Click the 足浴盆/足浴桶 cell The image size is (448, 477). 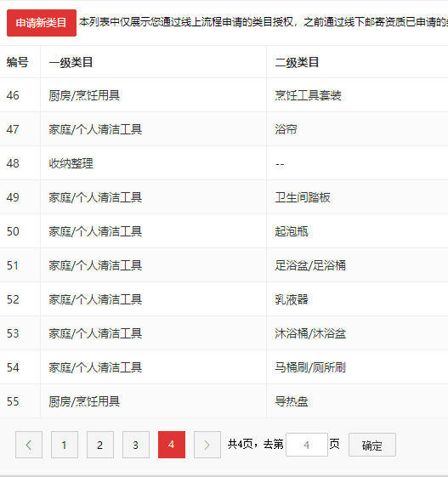point(310,265)
